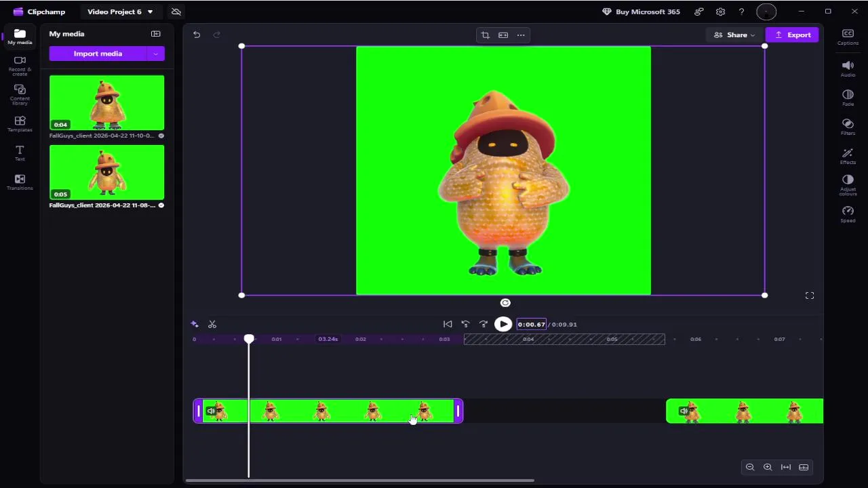Click the horizontal timeline scrollbar

click(x=360, y=481)
